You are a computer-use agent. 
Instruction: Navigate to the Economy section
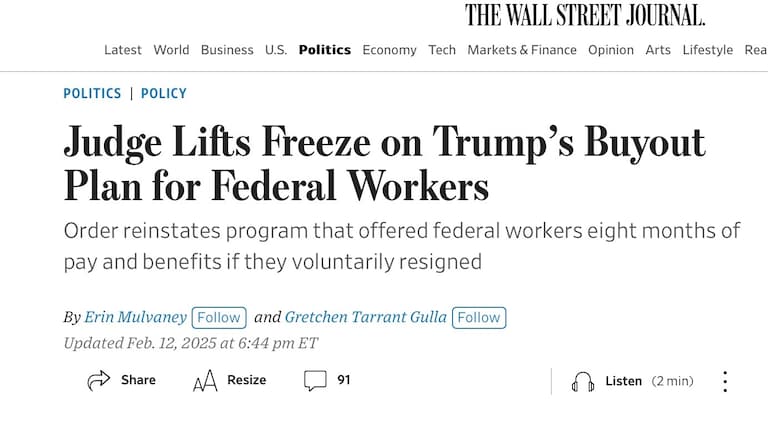coord(389,50)
